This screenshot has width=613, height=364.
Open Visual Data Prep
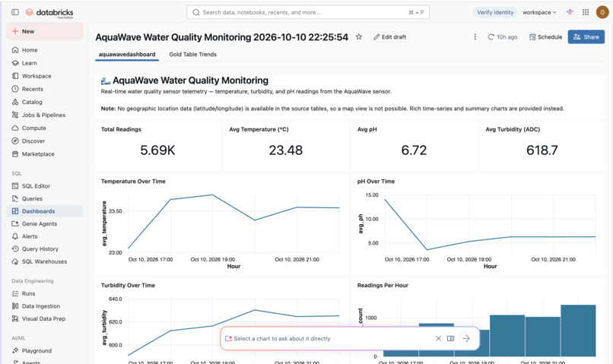pos(45,318)
